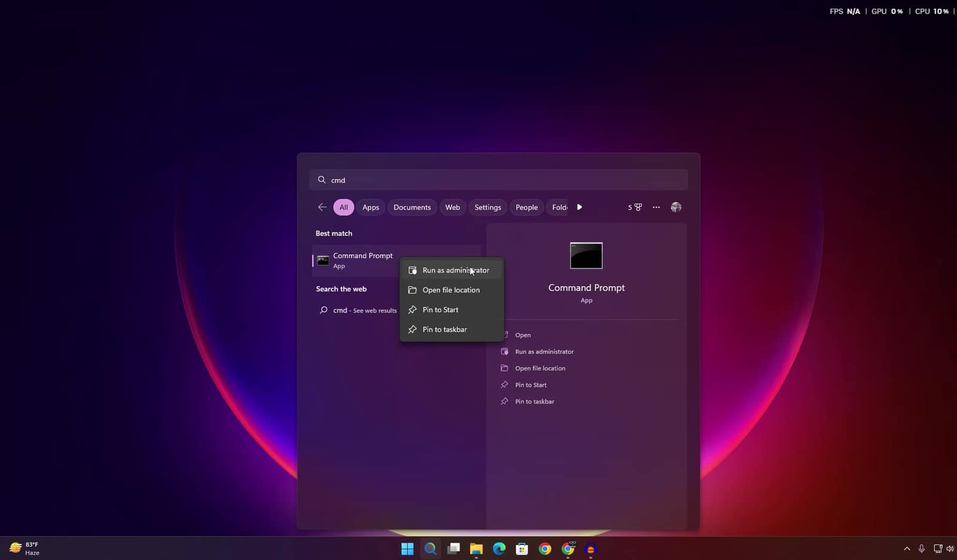The image size is (957, 560).
Task: Click the folder icon beside Open file location in details pane
Action: coord(504,368)
